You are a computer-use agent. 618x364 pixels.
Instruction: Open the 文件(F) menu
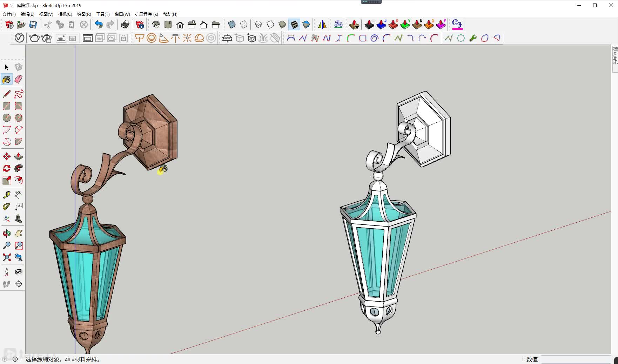9,14
